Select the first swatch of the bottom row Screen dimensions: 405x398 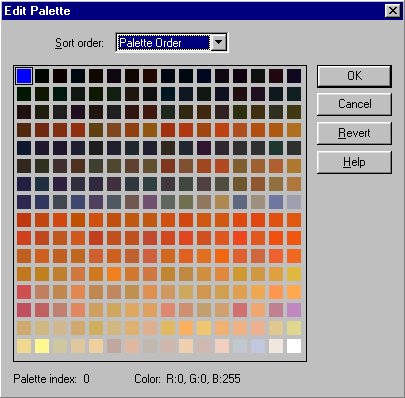pyautogui.click(x=24, y=346)
